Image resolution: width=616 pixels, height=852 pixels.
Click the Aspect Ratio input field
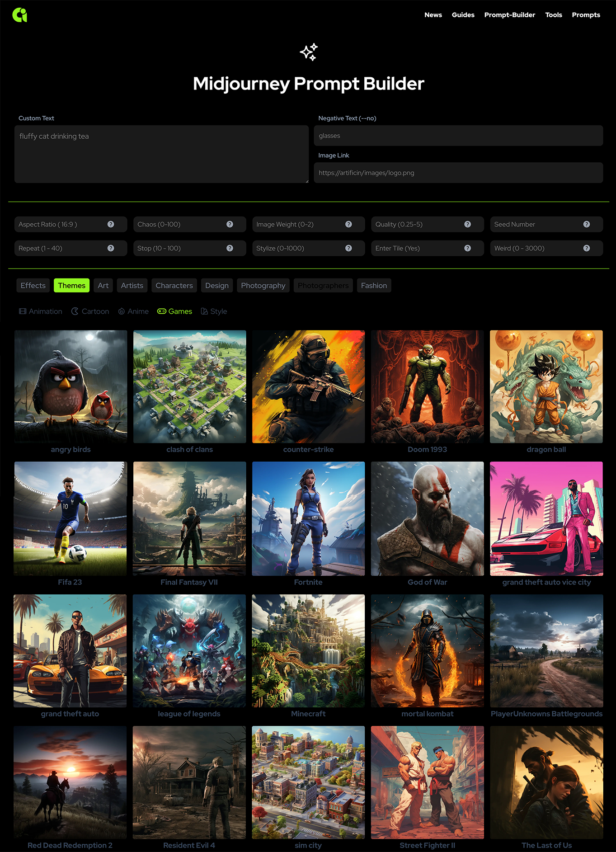[x=71, y=224]
